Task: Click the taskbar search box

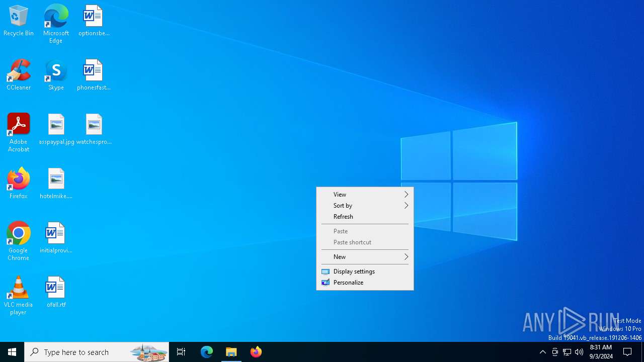Action: tap(97, 352)
